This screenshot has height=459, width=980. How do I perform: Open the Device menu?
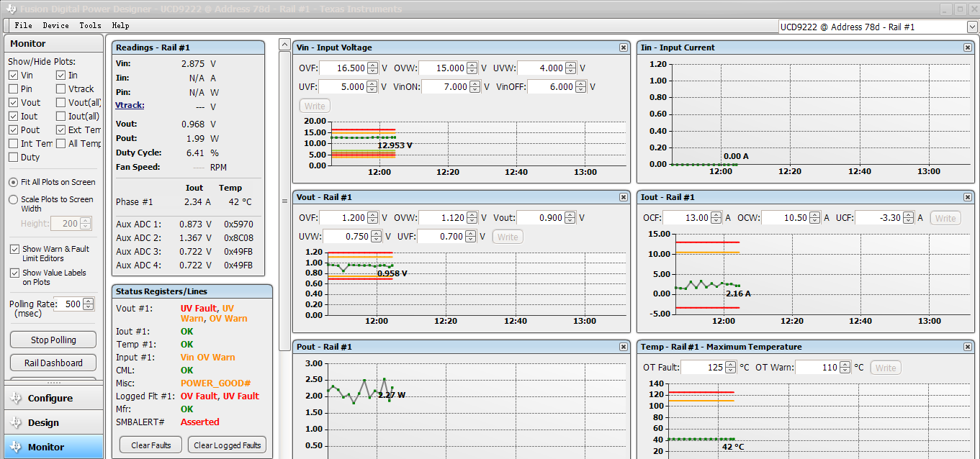click(55, 25)
